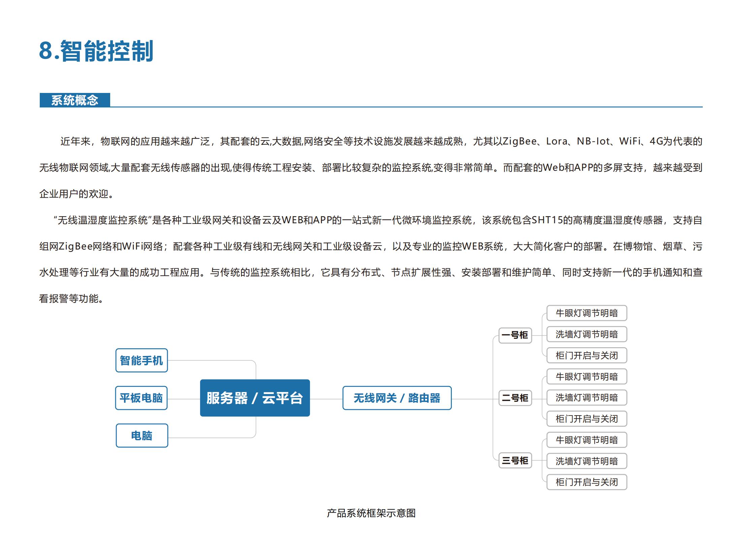Select "柜门开启与关闭" in the 二号柜 branch
The image size is (756, 557).
(x=587, y=419)
